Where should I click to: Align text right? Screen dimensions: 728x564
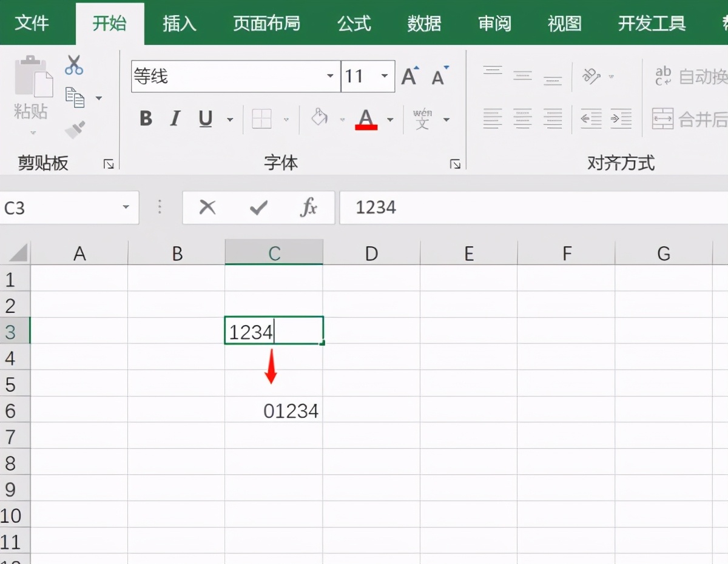tap(553, 118)
